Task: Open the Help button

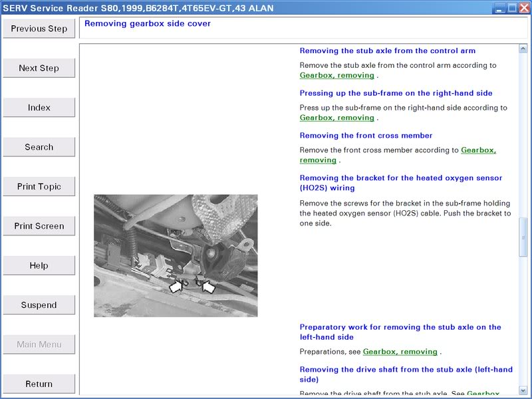Action: coord(39,265)
